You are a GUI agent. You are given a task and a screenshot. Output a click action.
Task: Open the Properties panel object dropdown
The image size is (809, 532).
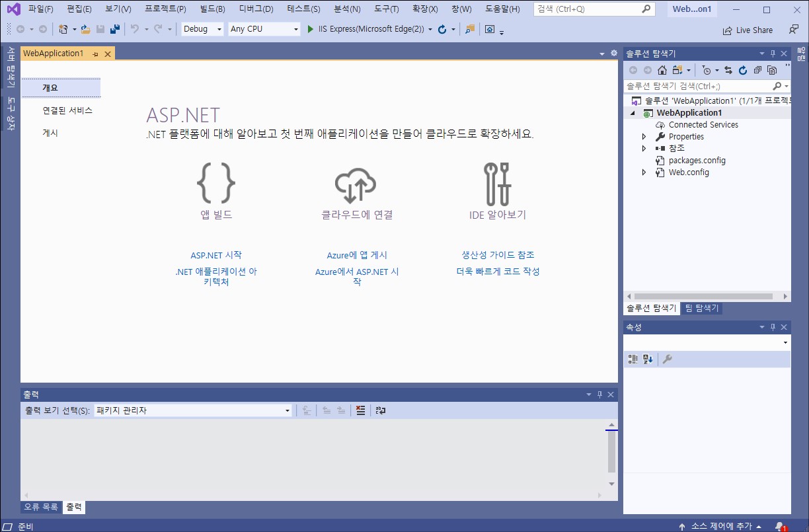click(x=785, y=343)
